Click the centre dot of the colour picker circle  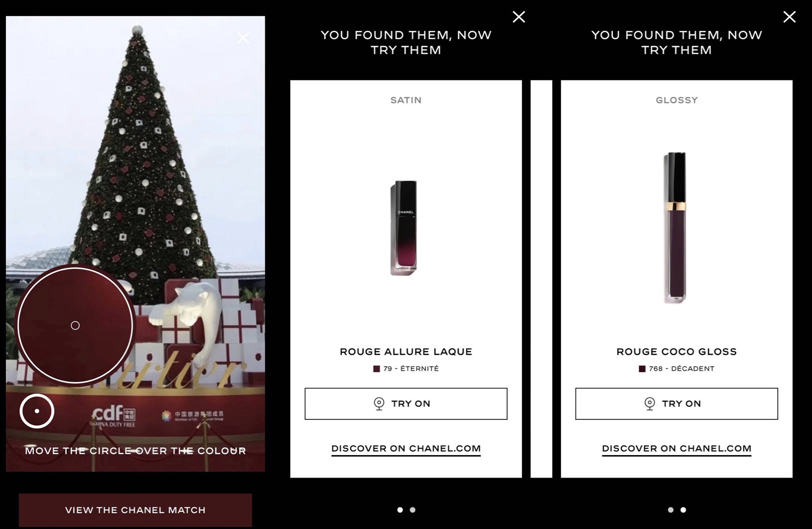75,325
